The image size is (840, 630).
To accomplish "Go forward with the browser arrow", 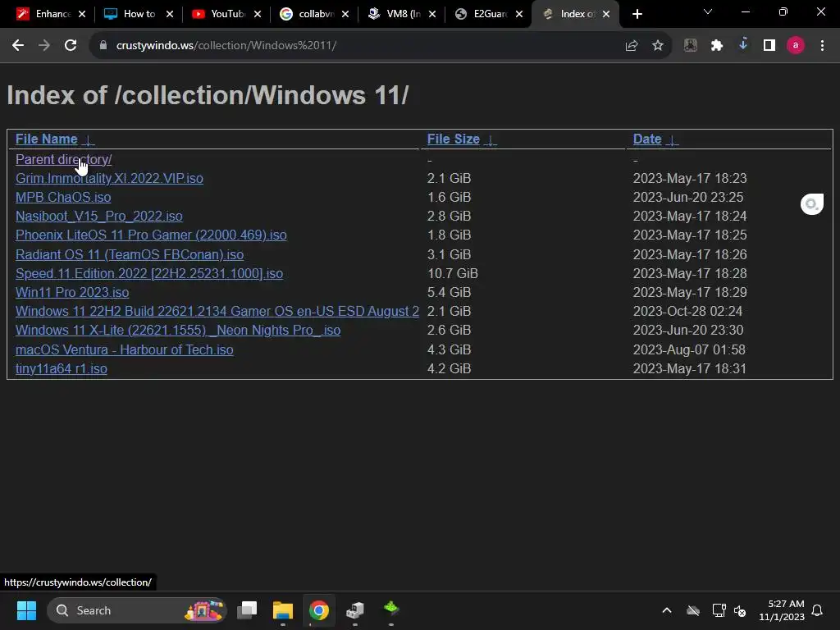I will [x=44, y=46].
